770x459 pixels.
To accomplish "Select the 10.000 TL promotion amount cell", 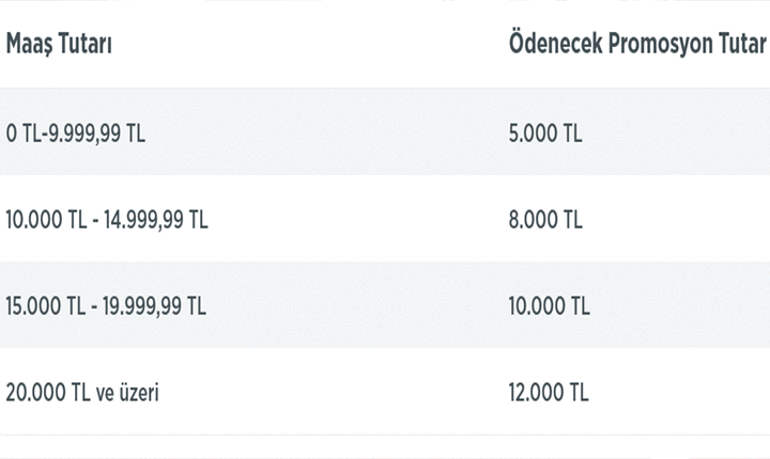I will click(x=549, y=306).
